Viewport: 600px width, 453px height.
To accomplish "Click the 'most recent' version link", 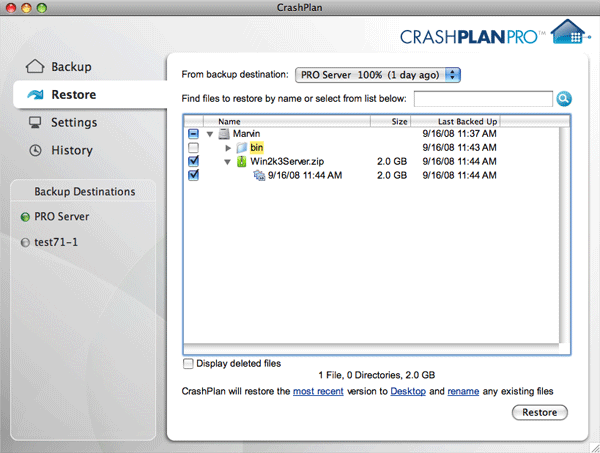I will click(x=318, y=391).
